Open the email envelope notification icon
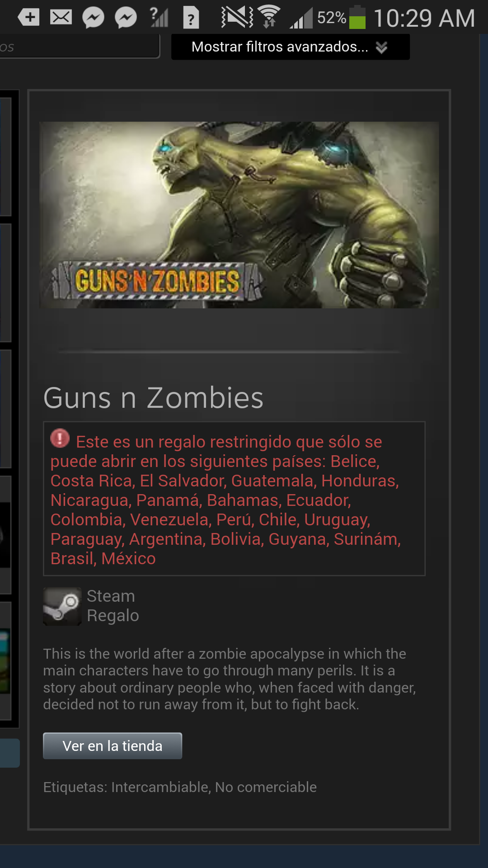 [x=61, y=18]
